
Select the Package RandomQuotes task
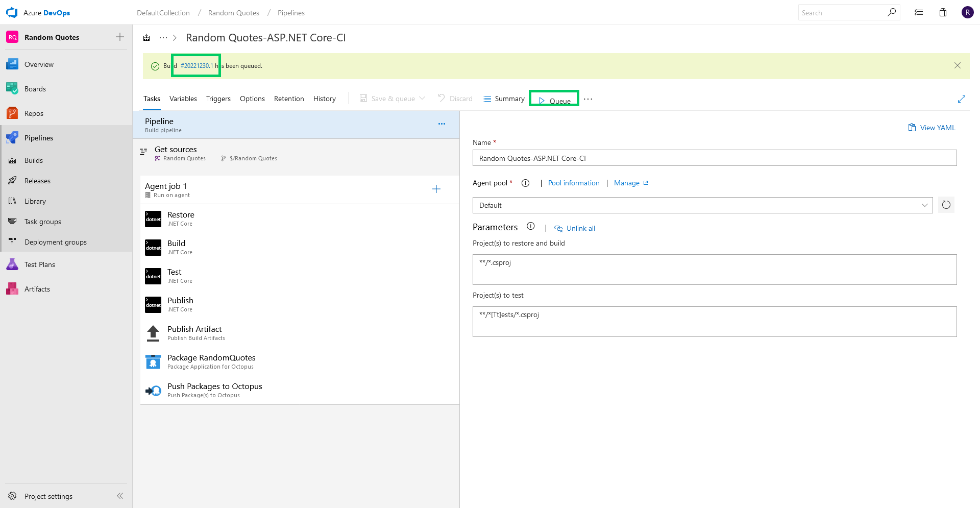(300, 361)
